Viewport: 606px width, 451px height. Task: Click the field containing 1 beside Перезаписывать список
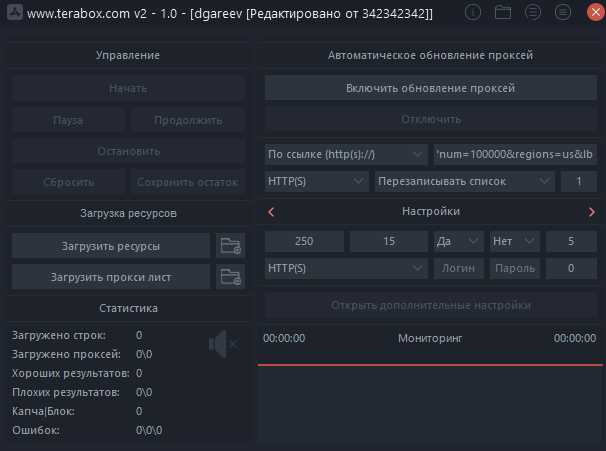[579, 181]
